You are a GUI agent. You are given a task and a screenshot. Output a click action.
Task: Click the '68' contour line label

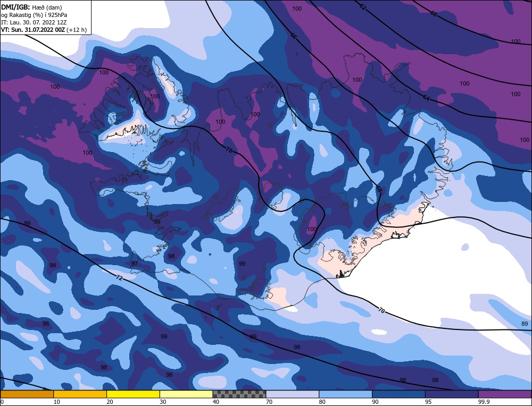[x=379, y=189]
